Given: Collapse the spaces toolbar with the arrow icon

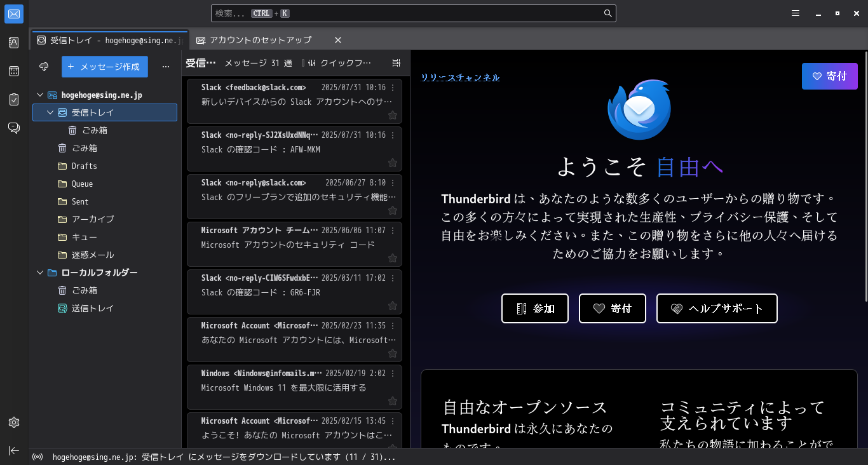Looking at the screenshot, I should click(x=14, y=450).
